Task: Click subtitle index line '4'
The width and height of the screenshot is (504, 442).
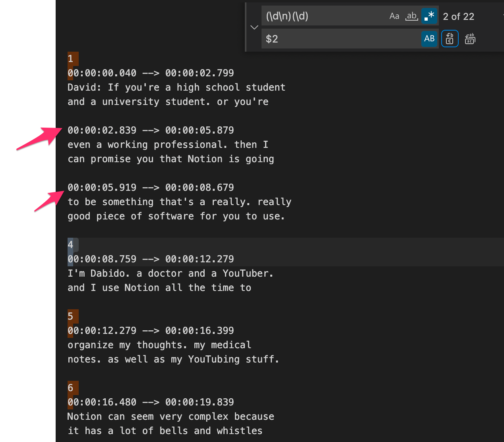Action: 70,245
